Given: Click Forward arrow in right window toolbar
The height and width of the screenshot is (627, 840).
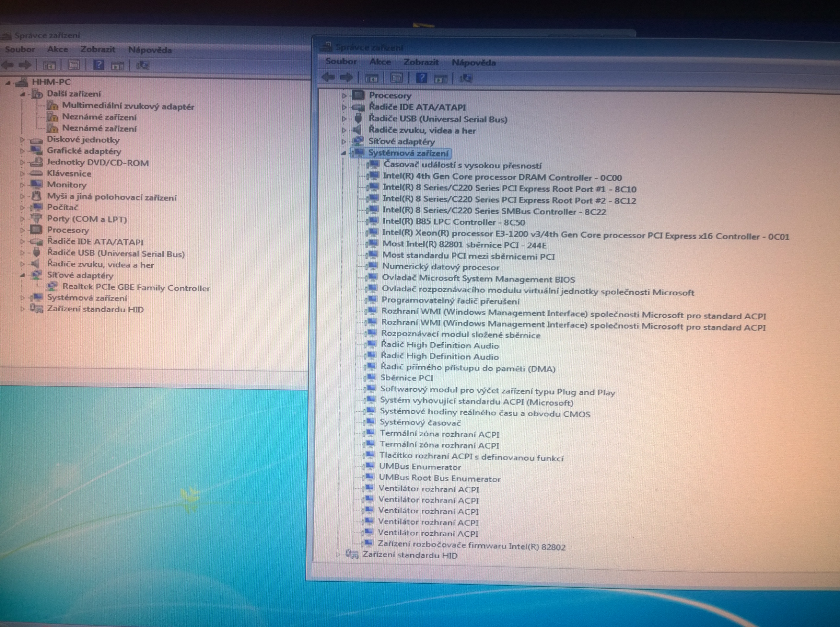Looking at the screenshot, I should [x=346, y=78].
